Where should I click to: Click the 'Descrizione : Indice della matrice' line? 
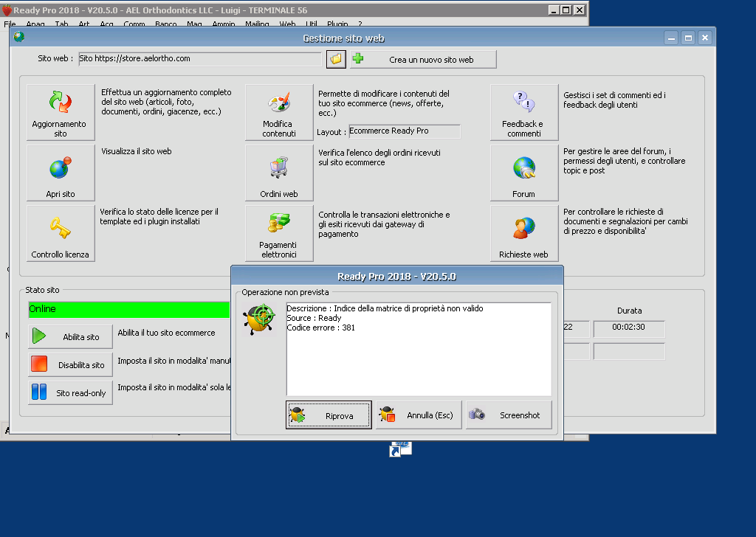point(385,308)
